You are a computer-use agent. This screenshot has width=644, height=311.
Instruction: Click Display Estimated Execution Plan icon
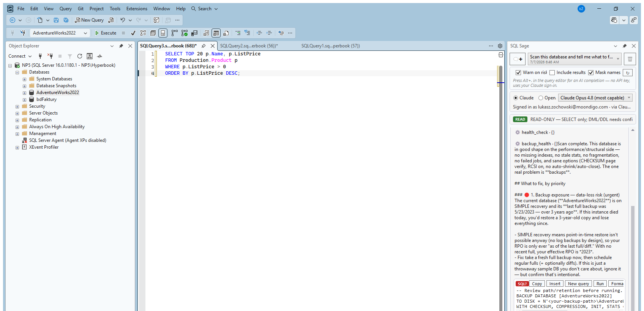pos(143,33)
